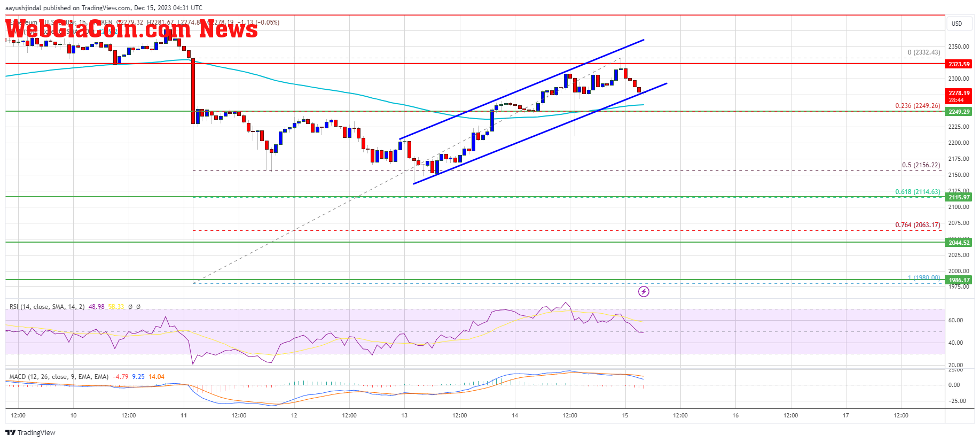Viewport: 980px width, 442px height.
Task: Click the Fib 1 (1980.00) label
Action: (x=924, y=278)
